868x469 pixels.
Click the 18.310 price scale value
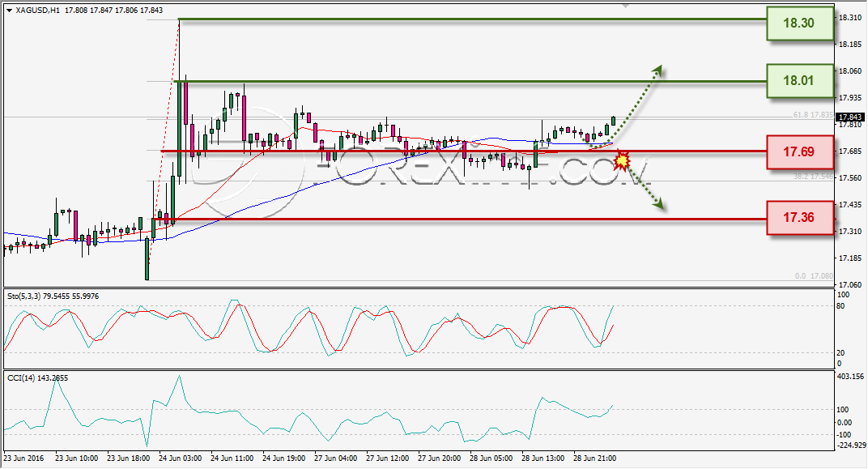pyautogui.click(x=849, y=18)
